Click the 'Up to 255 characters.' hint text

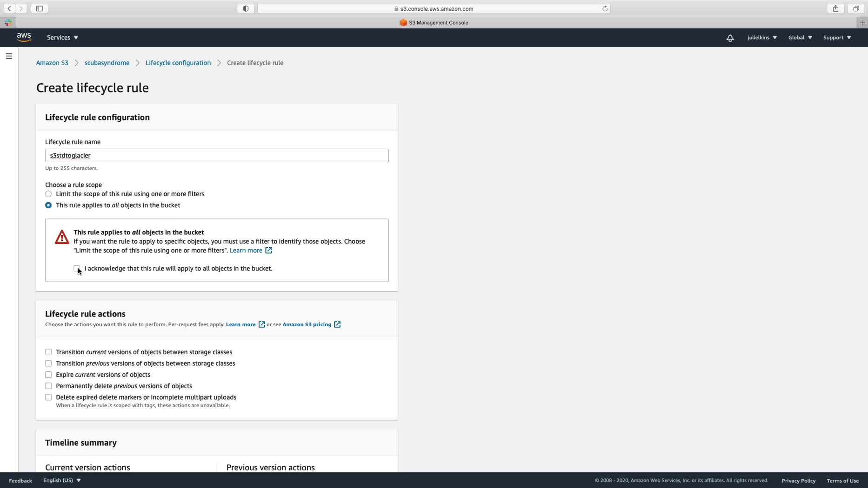[71, 168]
